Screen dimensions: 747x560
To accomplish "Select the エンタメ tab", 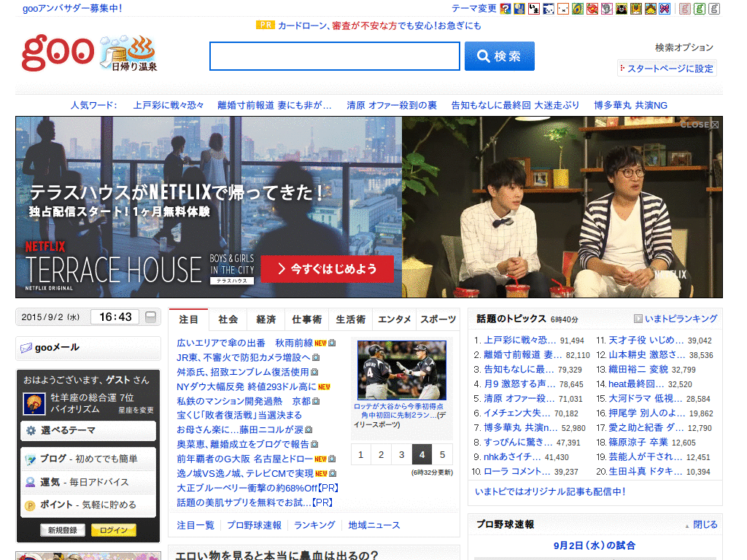I will coord(395,319).
